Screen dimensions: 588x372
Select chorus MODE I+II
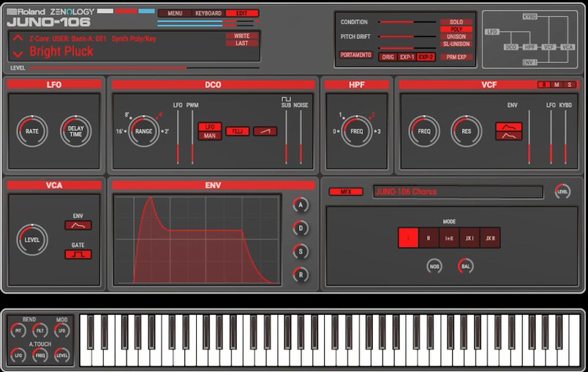449,238
